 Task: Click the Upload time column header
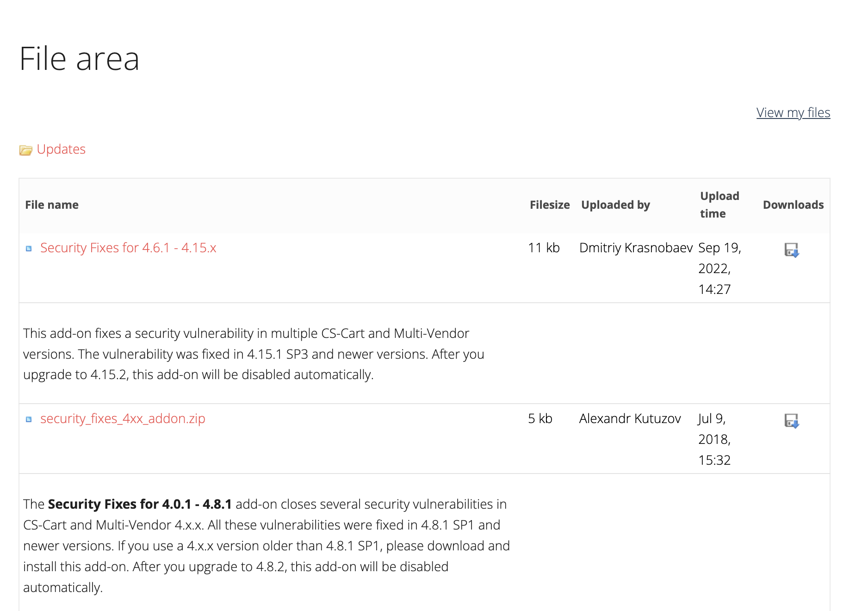click(x=719, y=205)
